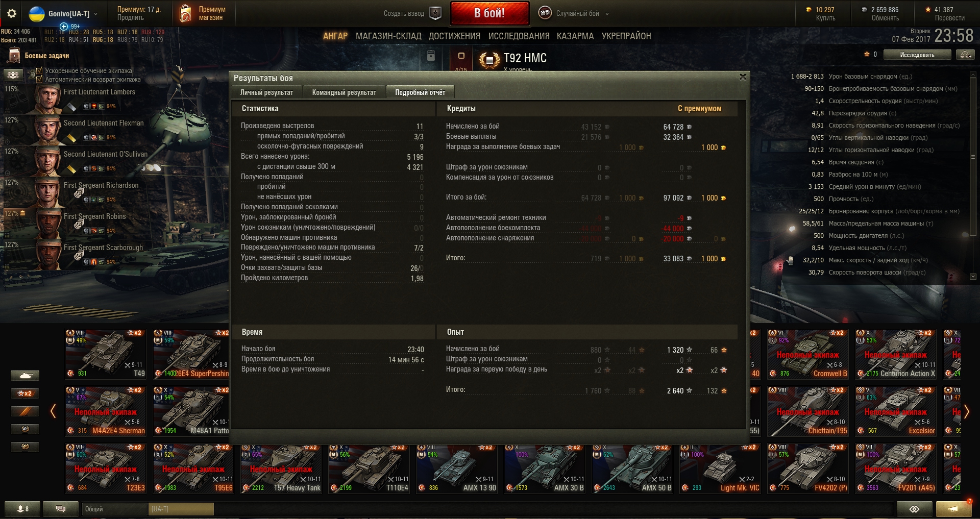Viewport: 980px width, 519px height.
Task: Toggle automatic crew return checkbox
Action: coord(39,79)
